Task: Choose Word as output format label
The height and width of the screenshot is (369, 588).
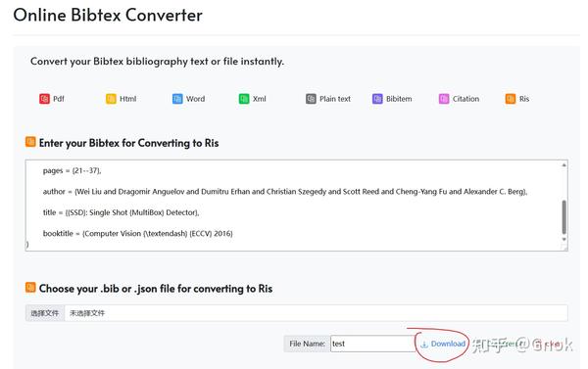Action: (195, 99)
